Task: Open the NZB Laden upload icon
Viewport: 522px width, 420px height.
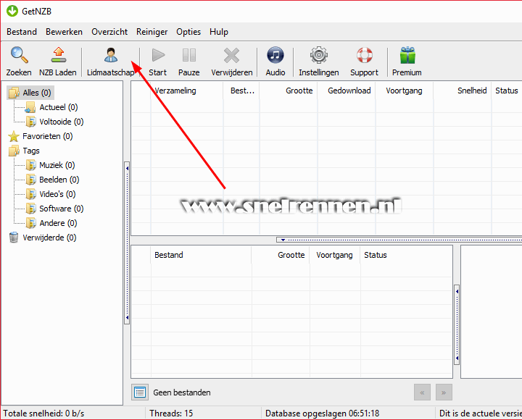Action: pyautogui.click(x=58, y=55)
